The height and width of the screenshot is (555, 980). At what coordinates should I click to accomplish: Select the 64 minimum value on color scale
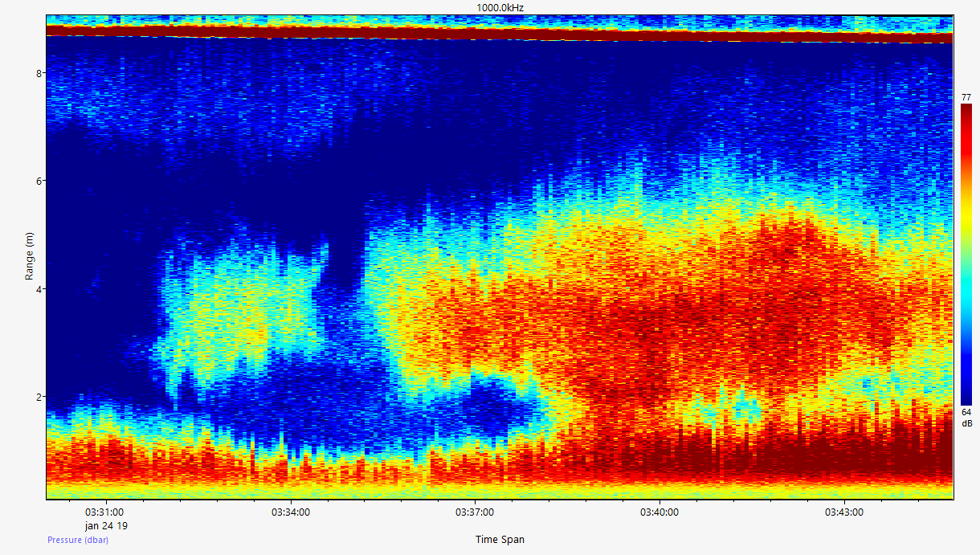[x=966, y=413]
